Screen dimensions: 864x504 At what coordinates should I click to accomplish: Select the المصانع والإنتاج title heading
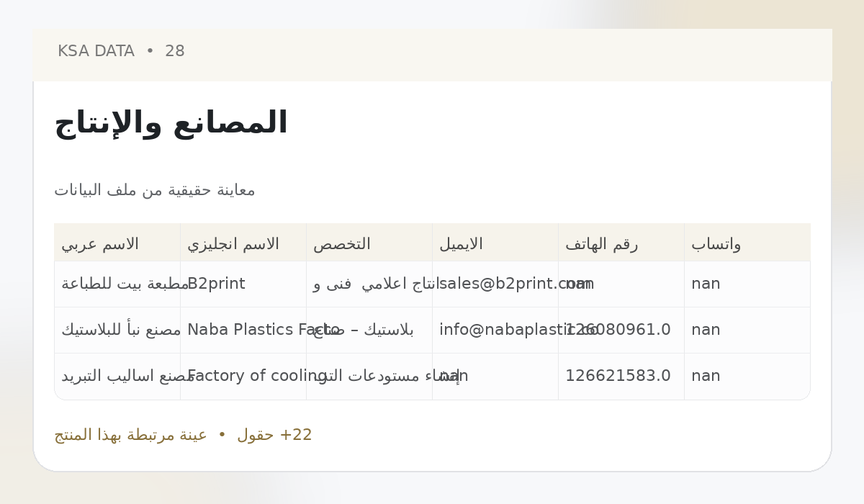click(x=171, y=123)
